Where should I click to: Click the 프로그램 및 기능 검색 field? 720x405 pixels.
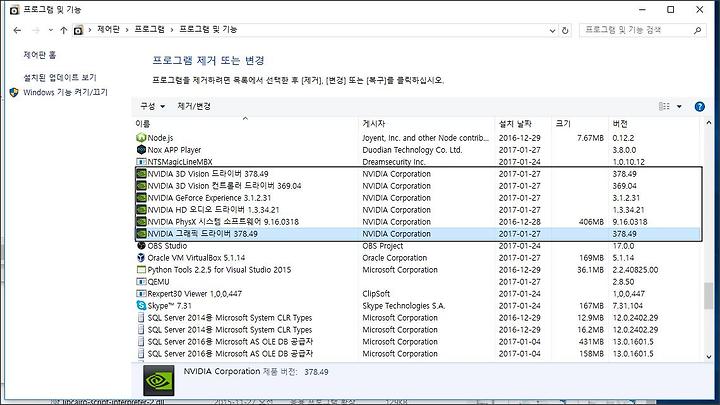tap(636, 30)
